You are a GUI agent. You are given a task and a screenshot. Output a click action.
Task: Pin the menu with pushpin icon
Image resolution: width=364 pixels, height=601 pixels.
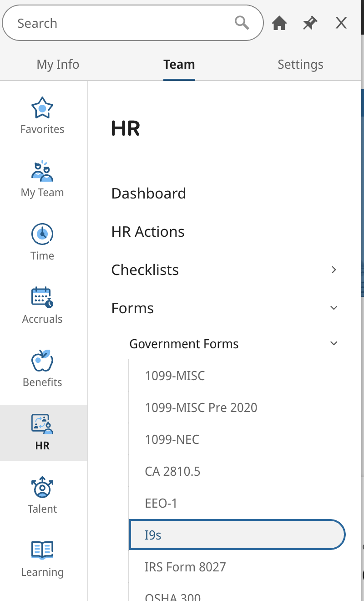(310, 23)
